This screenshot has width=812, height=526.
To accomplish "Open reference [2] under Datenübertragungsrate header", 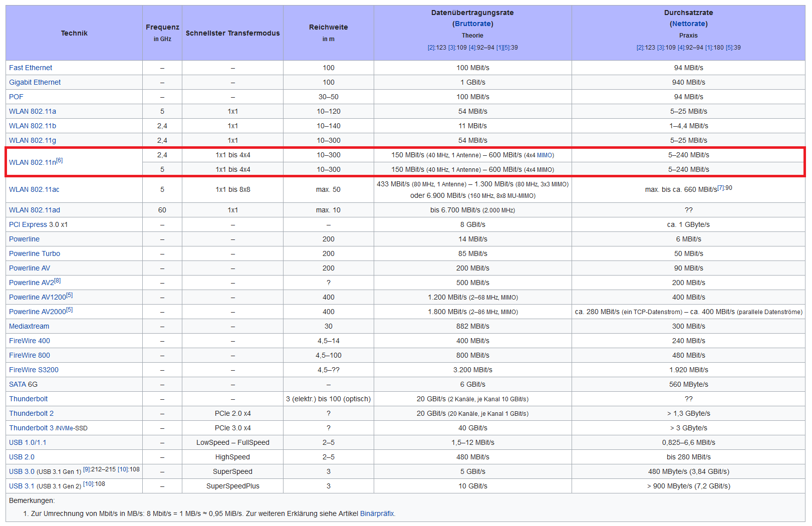I will [x=431, y=48].
